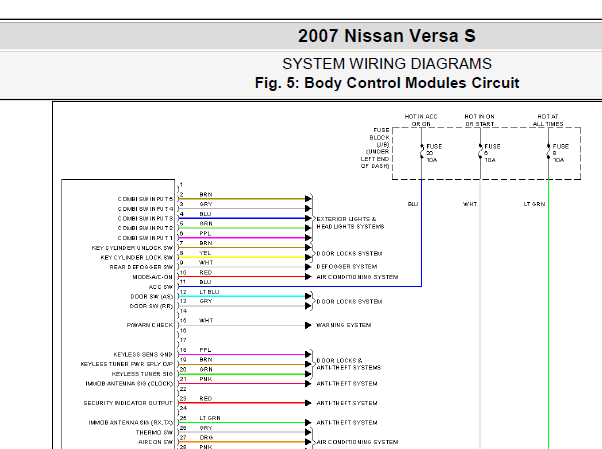Click the 'HOT IN ON OR START' label
602x449 pixels.
[x=480, y=120]
